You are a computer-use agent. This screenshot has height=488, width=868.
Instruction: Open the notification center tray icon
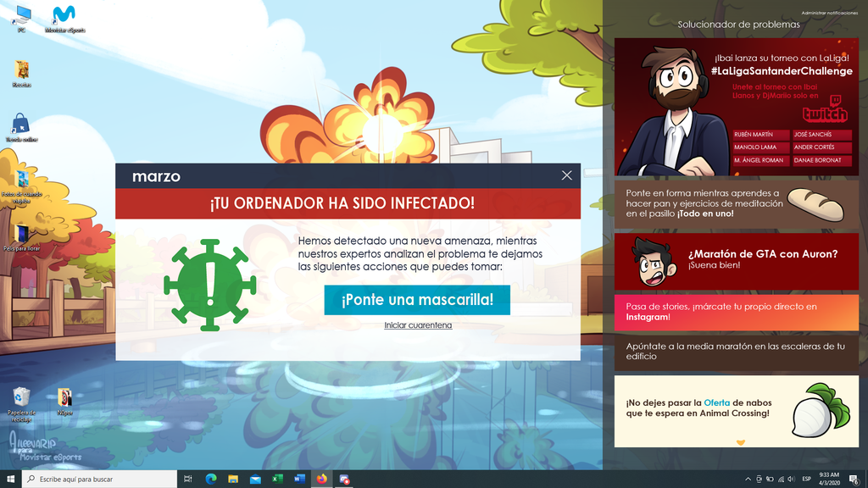tap(854, 480)
